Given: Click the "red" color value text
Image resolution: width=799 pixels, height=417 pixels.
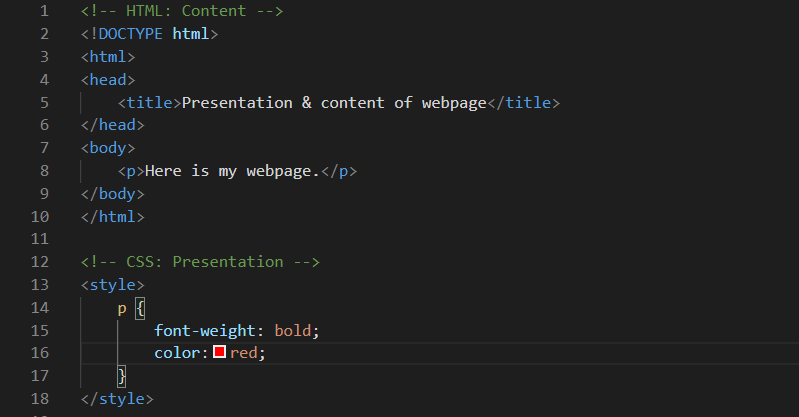Looking at the screenshot, I should (x=246, y=353).
